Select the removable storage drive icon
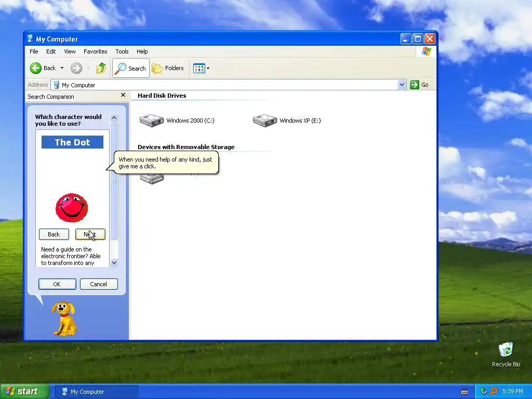Screen dimensions: 532x399 click(x=152, y=179)
